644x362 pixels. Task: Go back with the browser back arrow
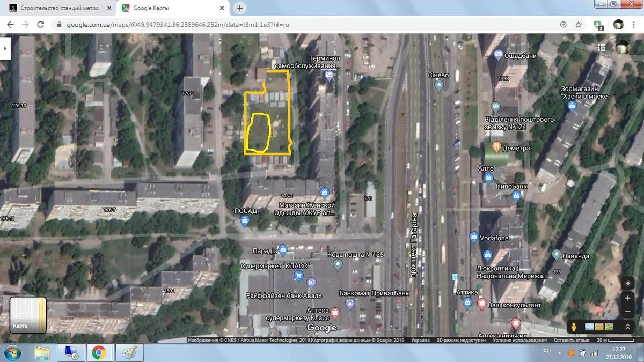pyautogui.click(x=10, y=25)
